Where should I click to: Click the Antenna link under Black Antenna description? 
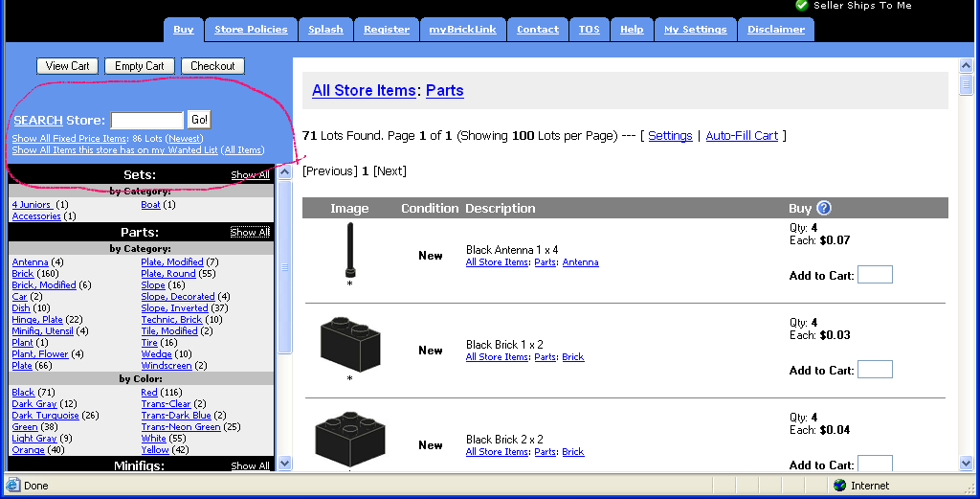tap(581, 262)
